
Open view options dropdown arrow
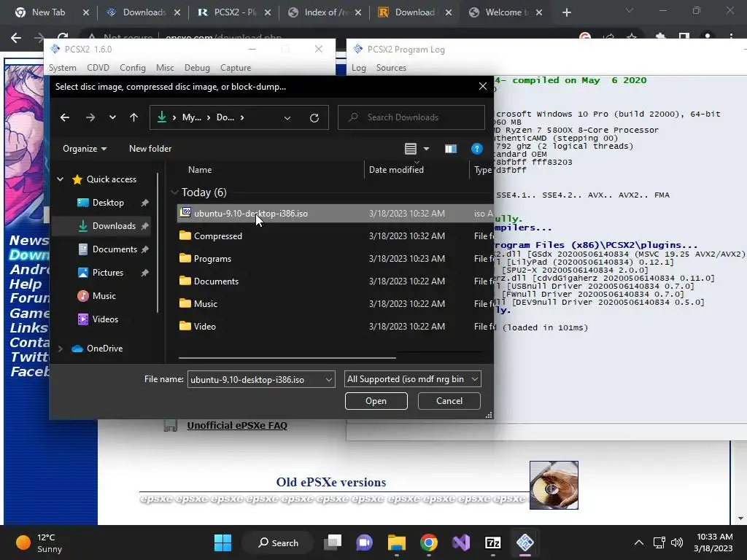click(426, 149)
